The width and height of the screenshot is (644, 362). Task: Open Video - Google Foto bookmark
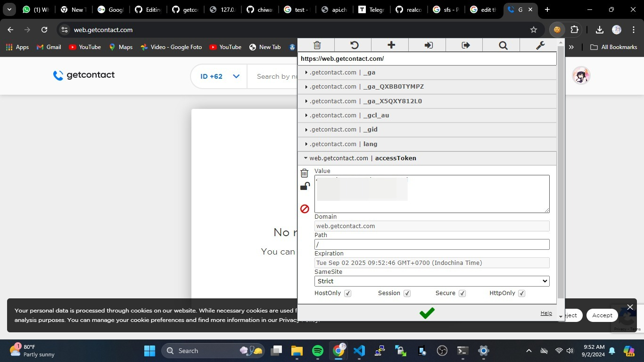click(171, 47)
